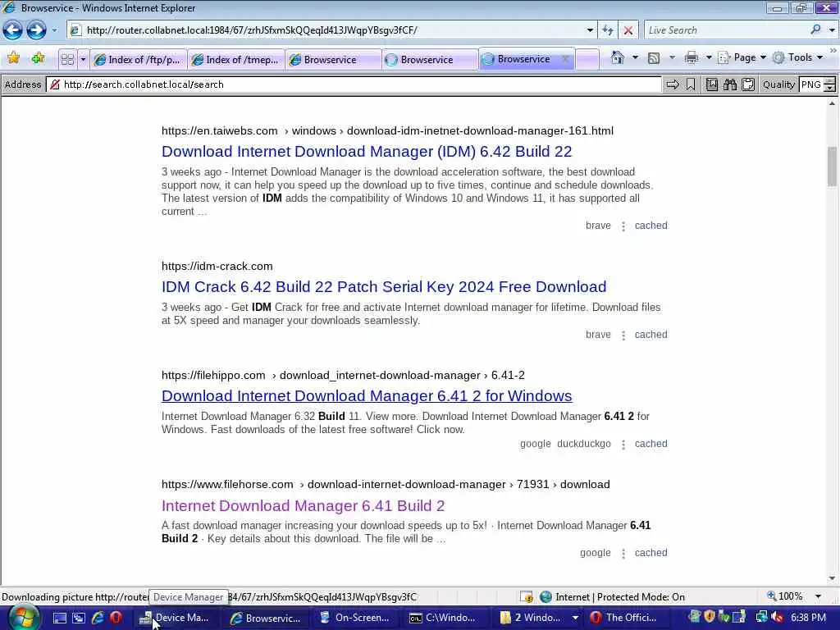The image size is (840, 630).
Task: Open the Home button dropdown arrow
Action: pyautogui.click(x=636, y=57)
